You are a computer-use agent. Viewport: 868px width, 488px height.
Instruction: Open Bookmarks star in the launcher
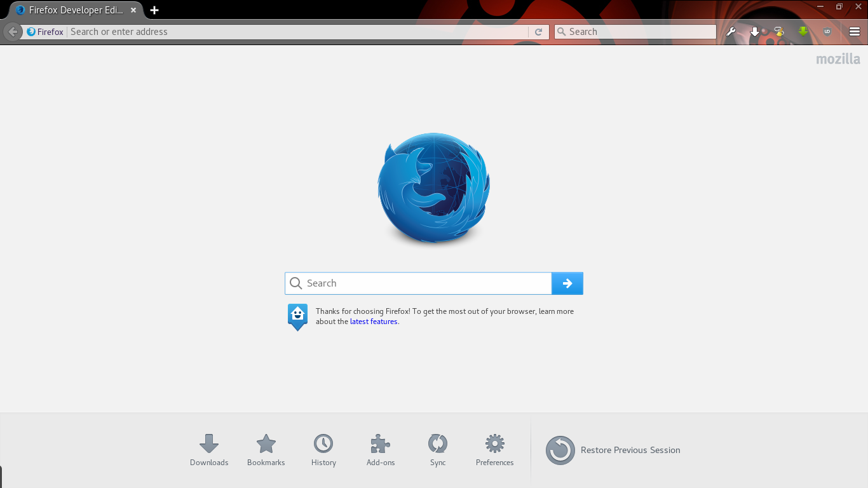click(266, 451)
